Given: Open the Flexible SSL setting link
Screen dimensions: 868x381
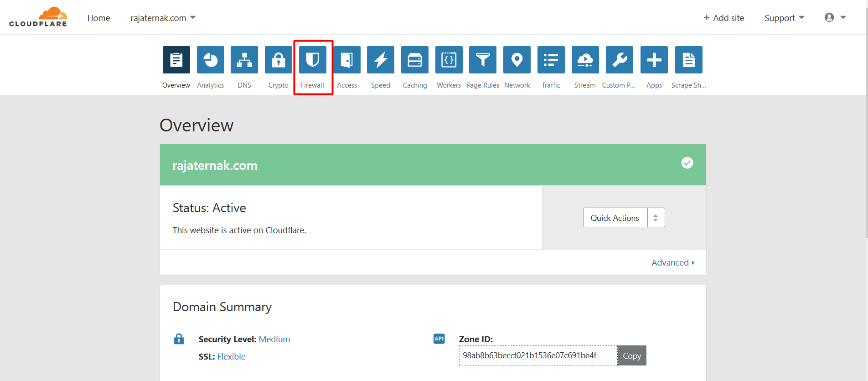Looking at the screenshot, I should (231, 356).
